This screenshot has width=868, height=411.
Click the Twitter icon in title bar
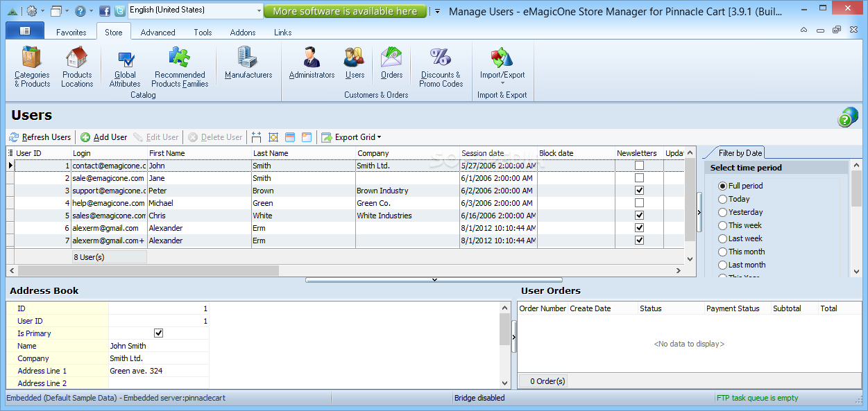[x=120, y=11]
